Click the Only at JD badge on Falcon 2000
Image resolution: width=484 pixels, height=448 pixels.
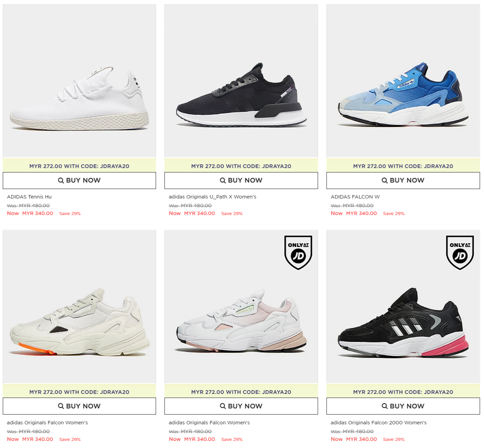460,253
